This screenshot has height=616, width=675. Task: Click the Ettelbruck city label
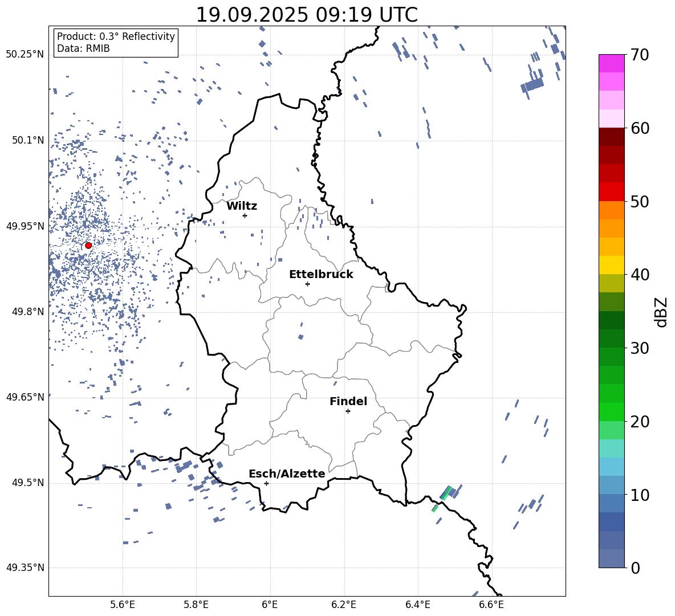[x=321, y=275]
